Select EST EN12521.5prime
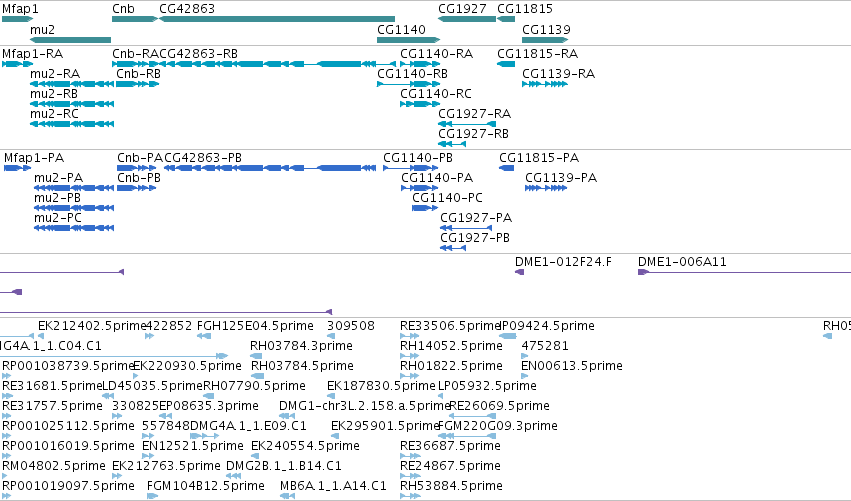The width and height of the screenshot is (851, 501). (x=148, y=456)
